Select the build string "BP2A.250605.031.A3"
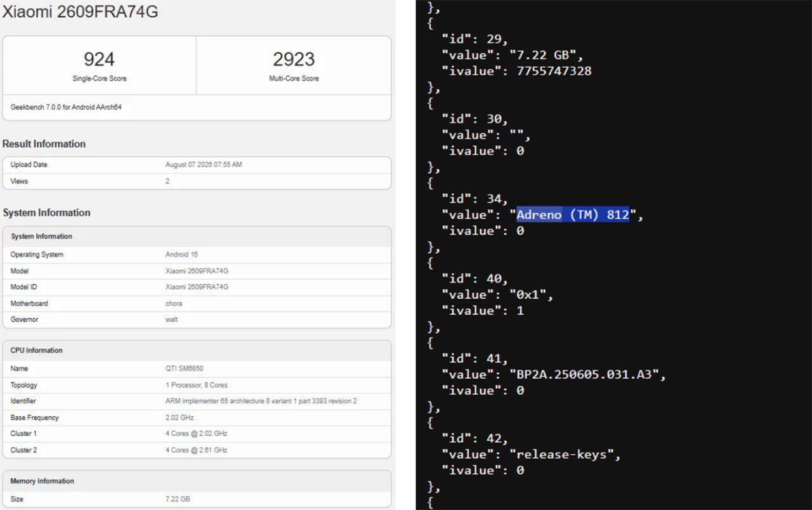Image resolution: width=812 pixels, height=510 pixels. [584, 375]
